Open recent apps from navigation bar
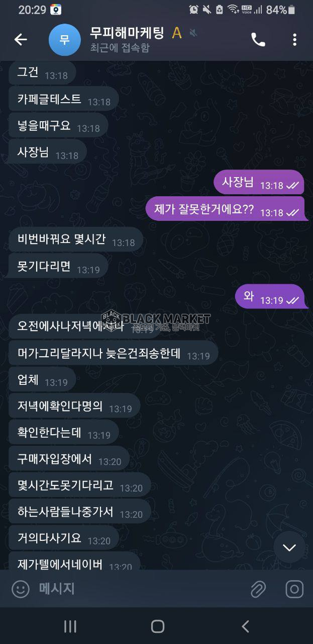Screen dimensions: 313x644 point(70,626)
